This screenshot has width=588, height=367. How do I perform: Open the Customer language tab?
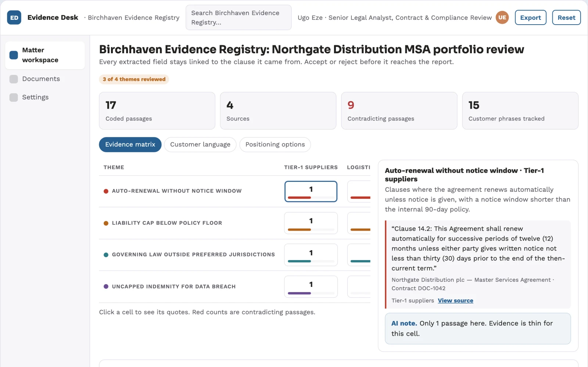pos(200,145)
